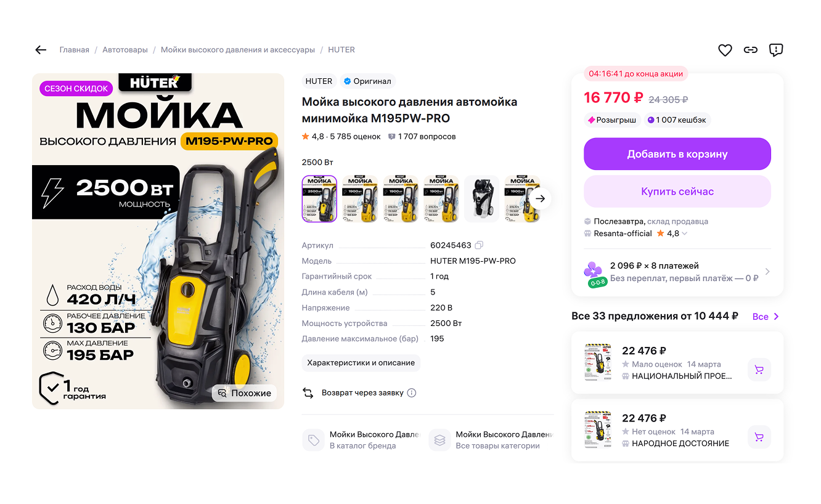Image resolution: width=821 pixels, height=504 pixels.
Task: Expand Resanta-official seller rating chevron
Action: (x=684, y=234)
